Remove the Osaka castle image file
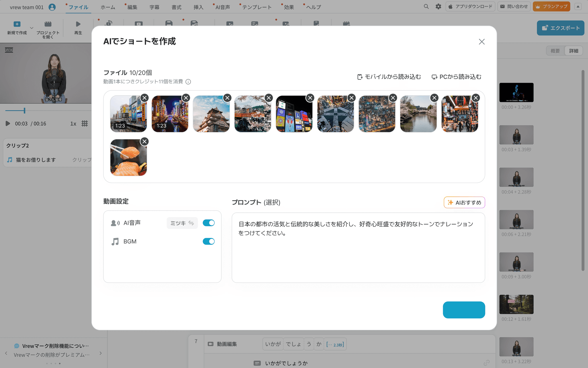 [227, 98]
